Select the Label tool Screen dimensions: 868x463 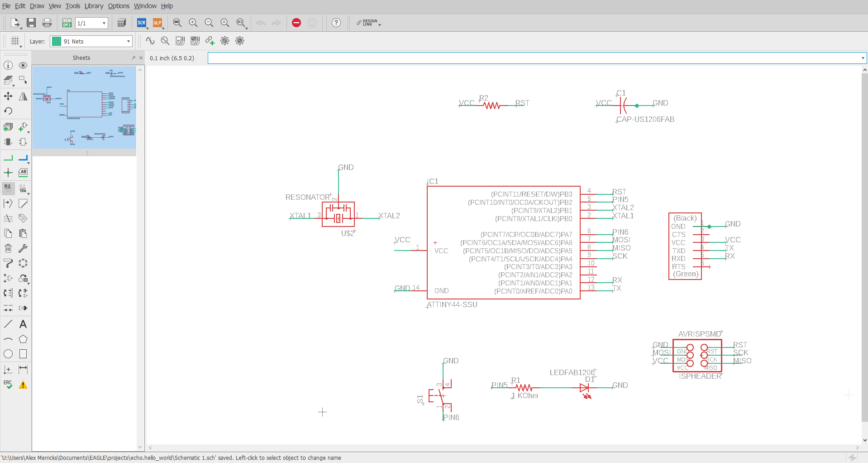click(x=23, y=173)
